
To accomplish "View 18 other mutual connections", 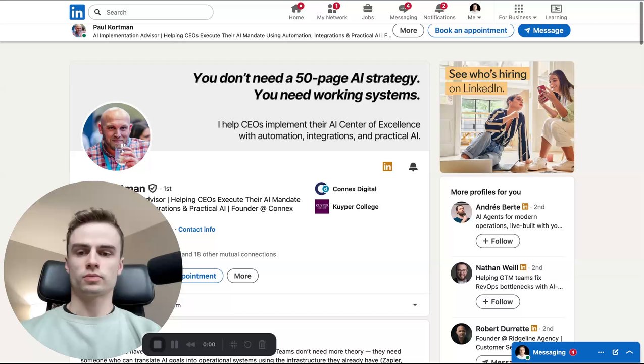I will pos(228,254).
